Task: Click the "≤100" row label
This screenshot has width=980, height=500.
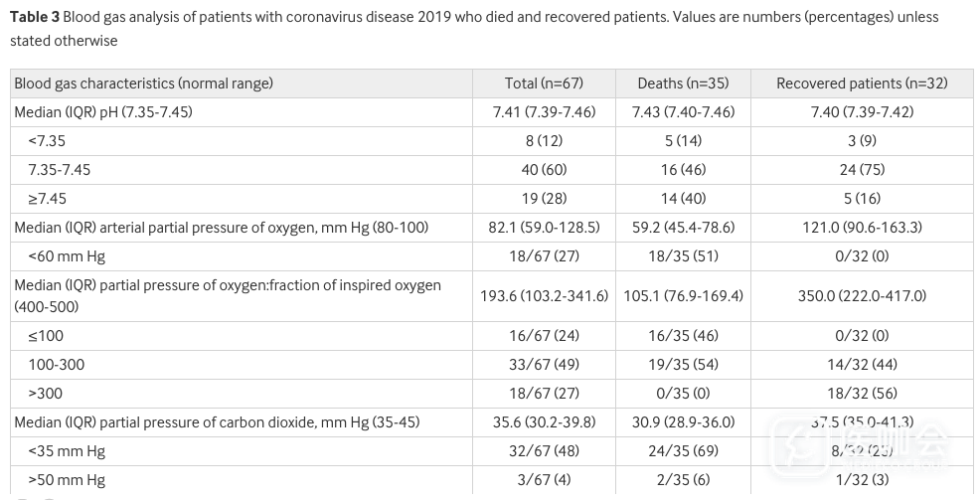Action: coord(45,336)
